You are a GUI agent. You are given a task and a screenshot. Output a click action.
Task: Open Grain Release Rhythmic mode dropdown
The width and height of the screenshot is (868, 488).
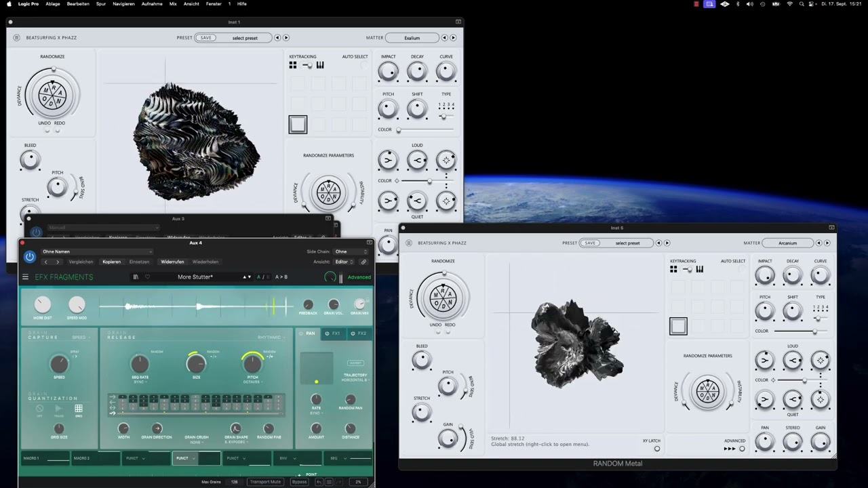(271, 338)
